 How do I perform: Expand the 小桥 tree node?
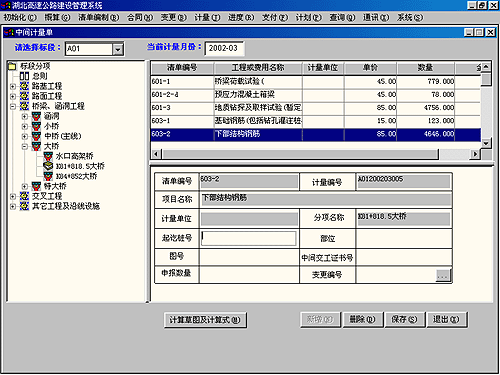[25, 127]
